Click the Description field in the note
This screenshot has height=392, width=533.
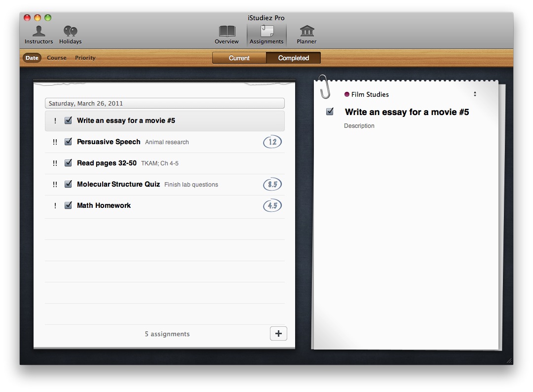[359, 126]
